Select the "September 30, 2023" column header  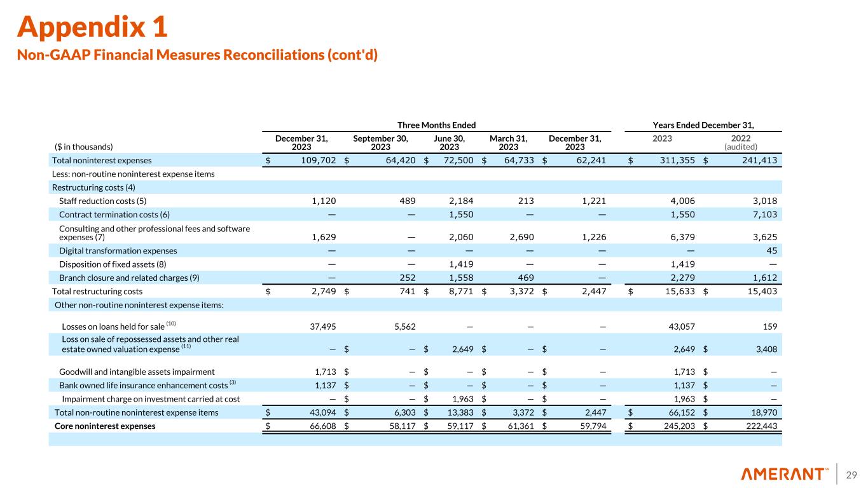click(x=380, y=141)
